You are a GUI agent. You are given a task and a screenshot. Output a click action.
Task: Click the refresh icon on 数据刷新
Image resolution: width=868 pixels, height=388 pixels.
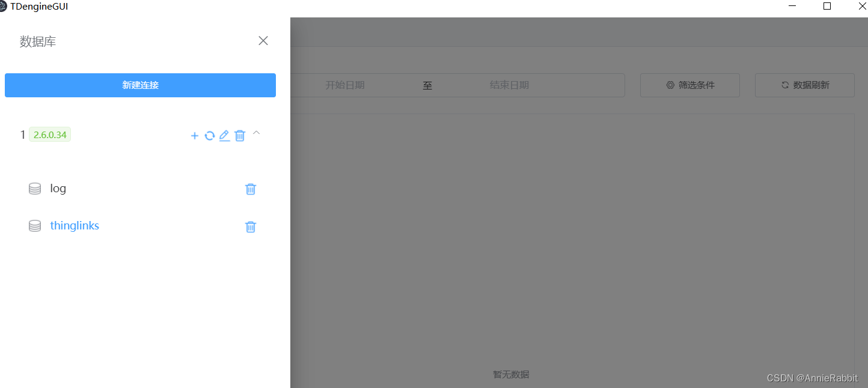784,85
